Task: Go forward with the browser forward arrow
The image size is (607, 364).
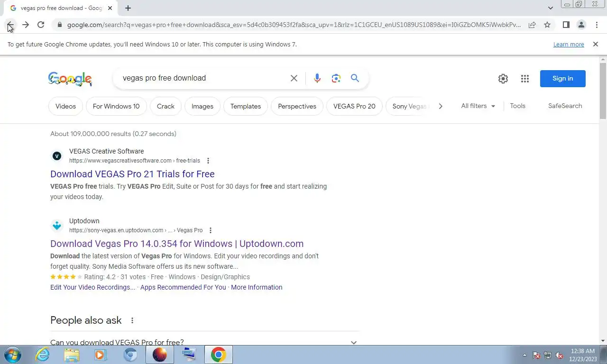Action: tap(26, 25)
